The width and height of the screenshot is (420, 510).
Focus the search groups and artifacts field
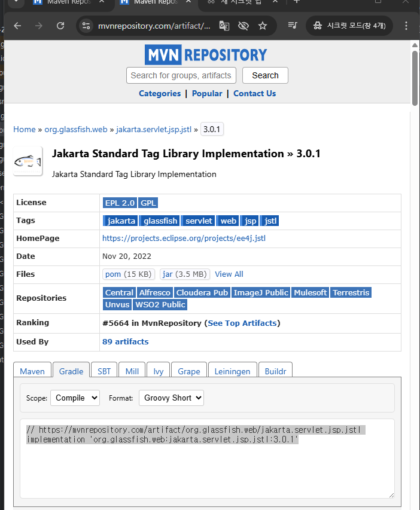point(181,75)
